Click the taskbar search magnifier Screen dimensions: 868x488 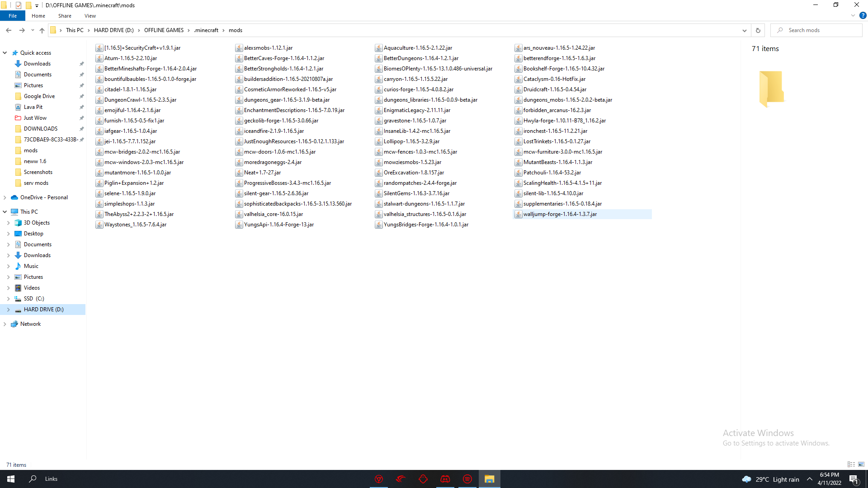pos(33,479)
